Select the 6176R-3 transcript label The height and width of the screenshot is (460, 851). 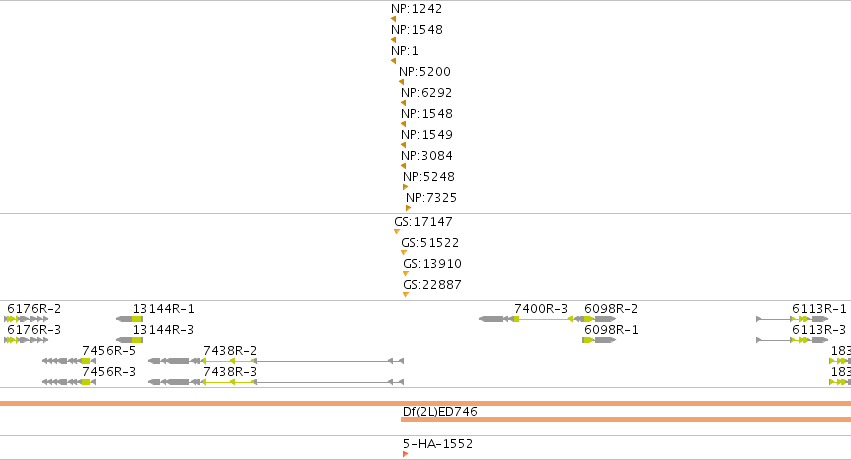(x=34, y=330)
